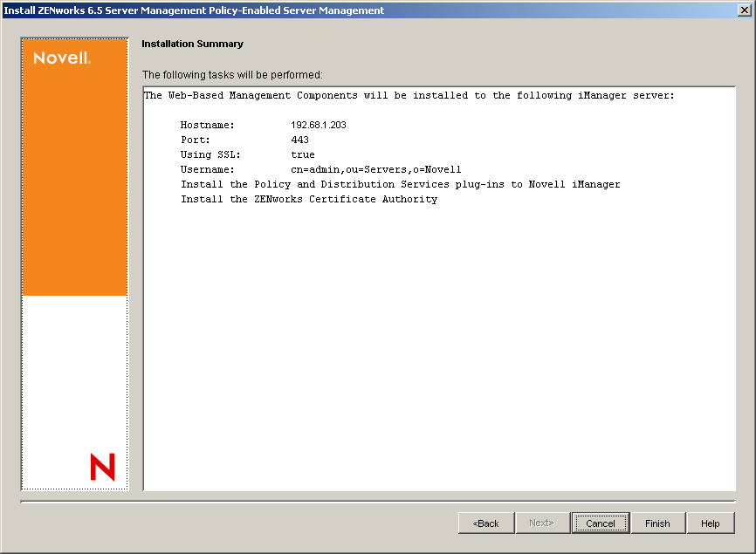The image size is (756, 554).
Task: Click the Using SSL label
Action: 210,154
